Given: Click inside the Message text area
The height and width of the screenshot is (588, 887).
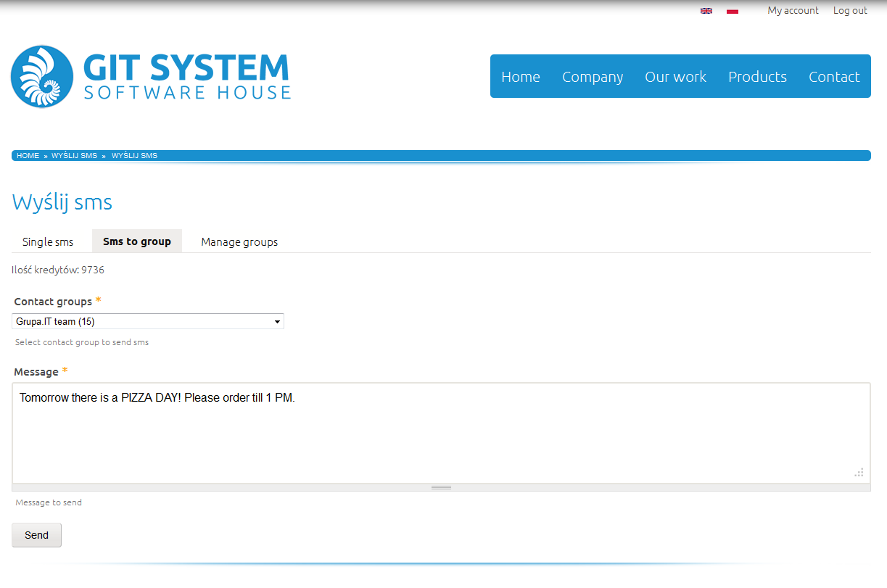Looking at the screenshot, I should [435, 435].
